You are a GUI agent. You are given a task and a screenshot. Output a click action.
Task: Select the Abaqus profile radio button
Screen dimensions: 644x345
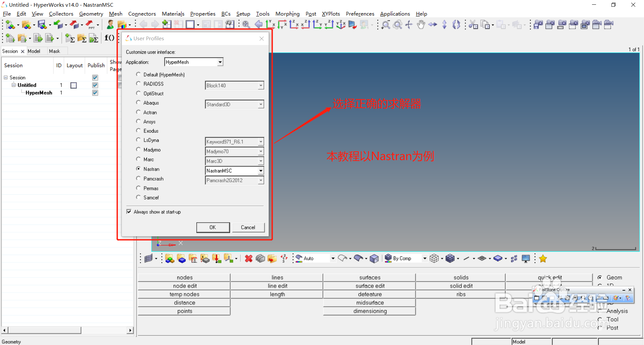coord(138,102)
